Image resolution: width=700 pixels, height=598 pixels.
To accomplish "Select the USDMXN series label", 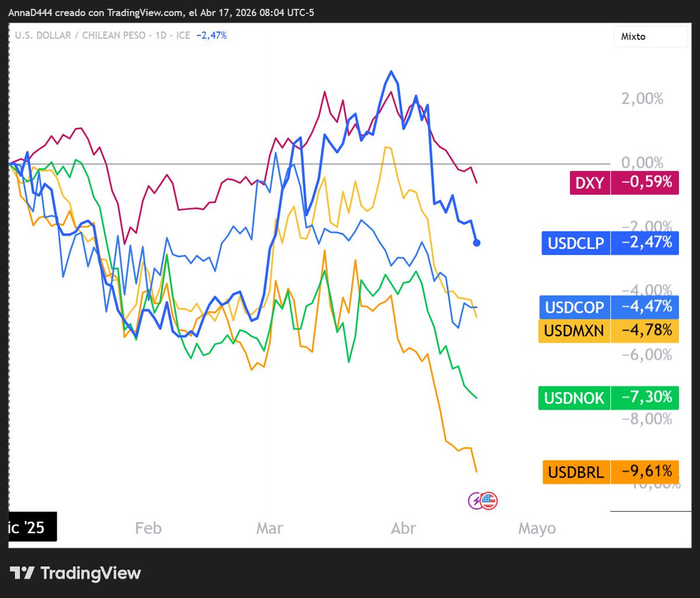I will 574,331.
